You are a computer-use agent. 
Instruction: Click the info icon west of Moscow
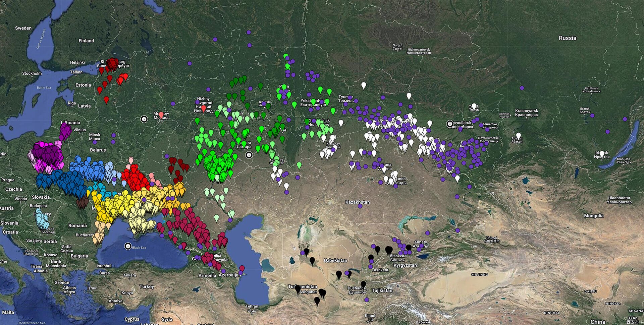pyautogui.click(x=144, y=119)
